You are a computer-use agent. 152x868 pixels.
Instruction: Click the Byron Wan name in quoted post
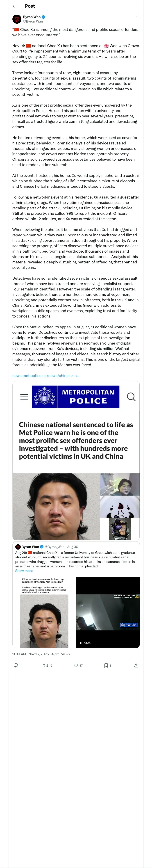coord(30,546)
